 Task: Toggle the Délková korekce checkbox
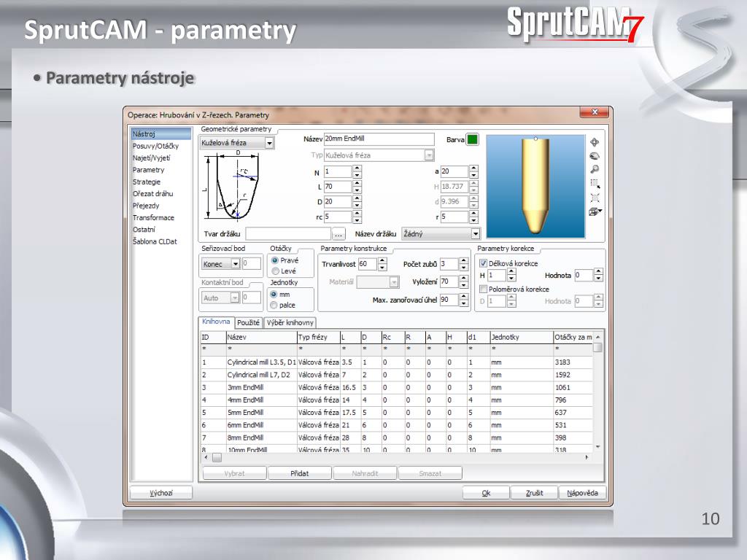tap(483, 263)
